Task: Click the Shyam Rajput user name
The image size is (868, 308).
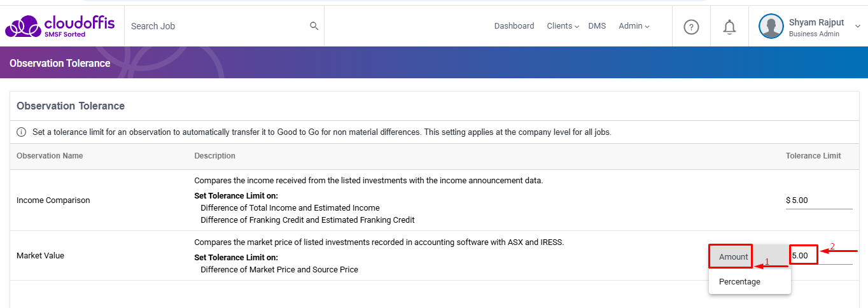Action: tap(816, 22)
